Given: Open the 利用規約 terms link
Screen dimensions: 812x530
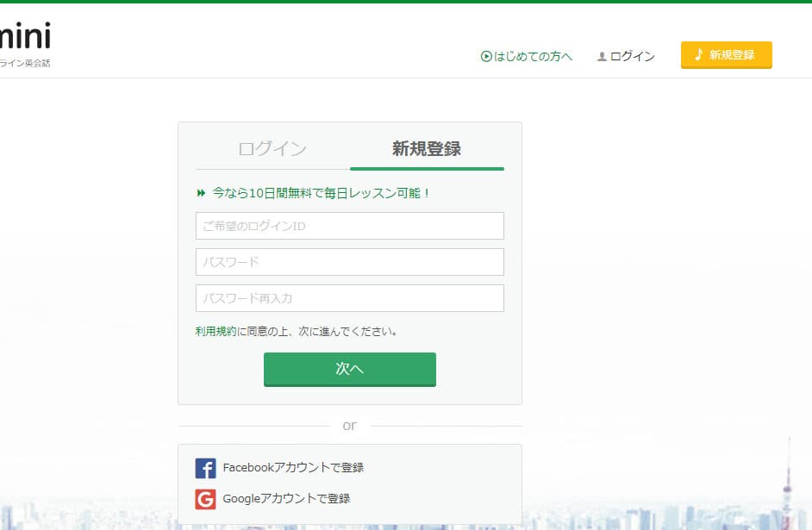Looking at the screenshot, I should 215,331.
